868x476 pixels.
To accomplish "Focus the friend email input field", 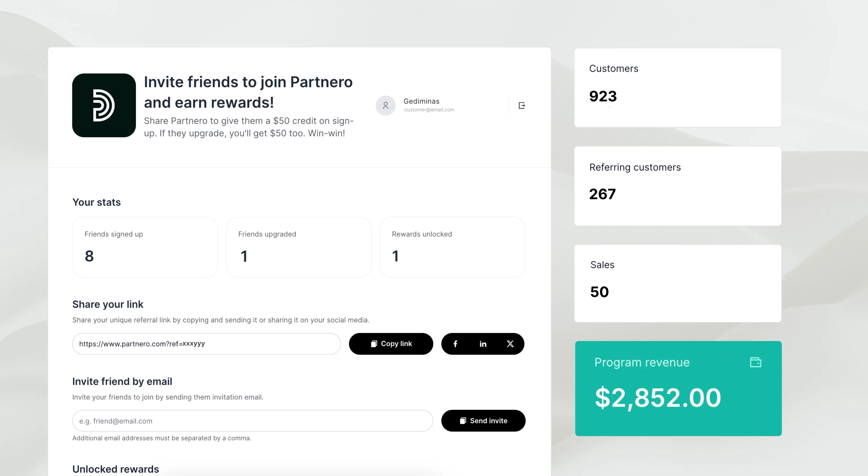I will click(x=252, y=421).
